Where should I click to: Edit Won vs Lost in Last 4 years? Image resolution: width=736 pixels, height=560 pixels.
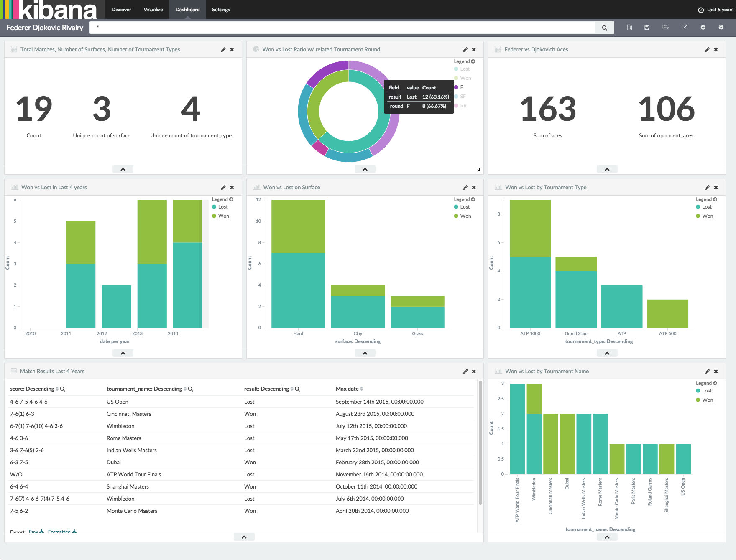tap(223, 187)
